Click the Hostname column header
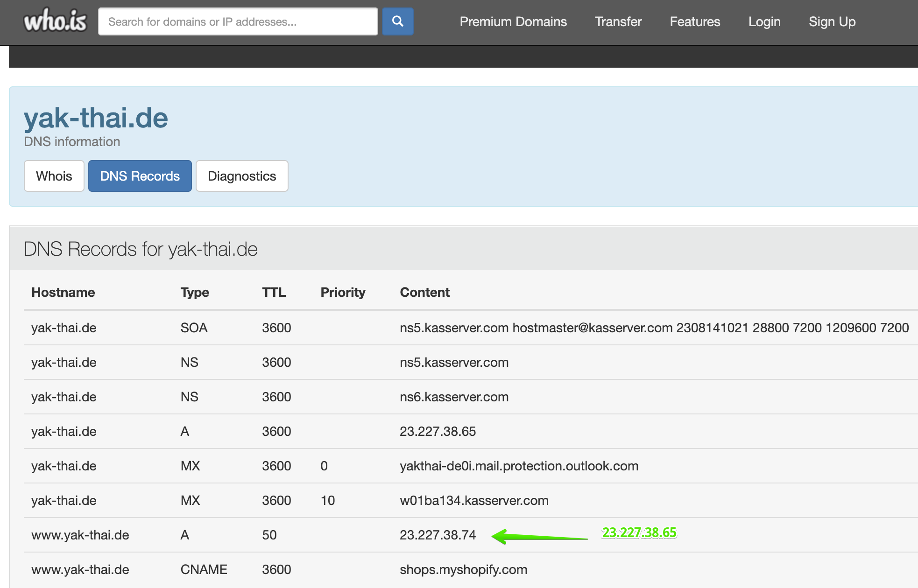Screen dimensions: 918x588 click(63, 292)
